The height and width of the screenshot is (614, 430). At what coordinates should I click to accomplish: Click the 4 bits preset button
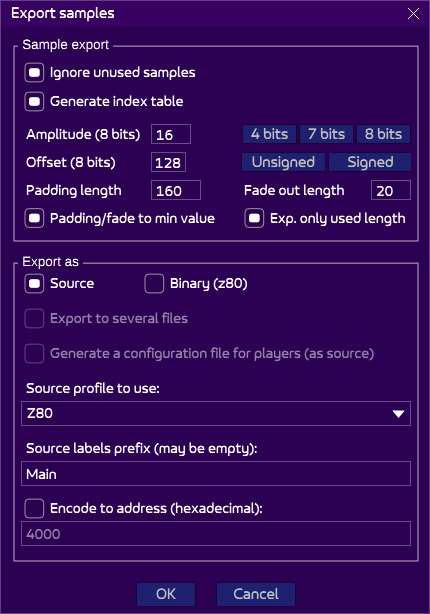269,134
